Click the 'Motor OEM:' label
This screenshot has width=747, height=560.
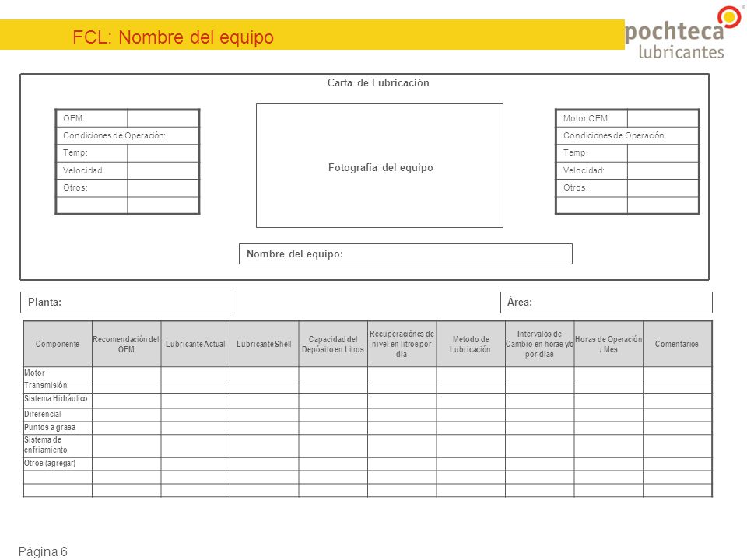coord(587,118)
